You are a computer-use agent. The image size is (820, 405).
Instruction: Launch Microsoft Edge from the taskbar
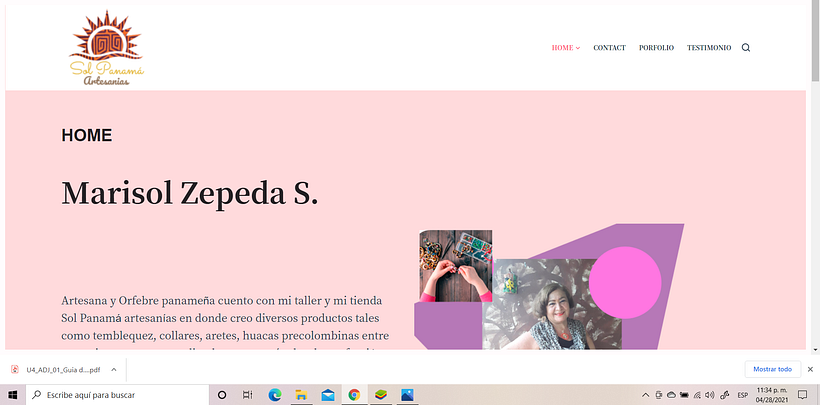275,395
